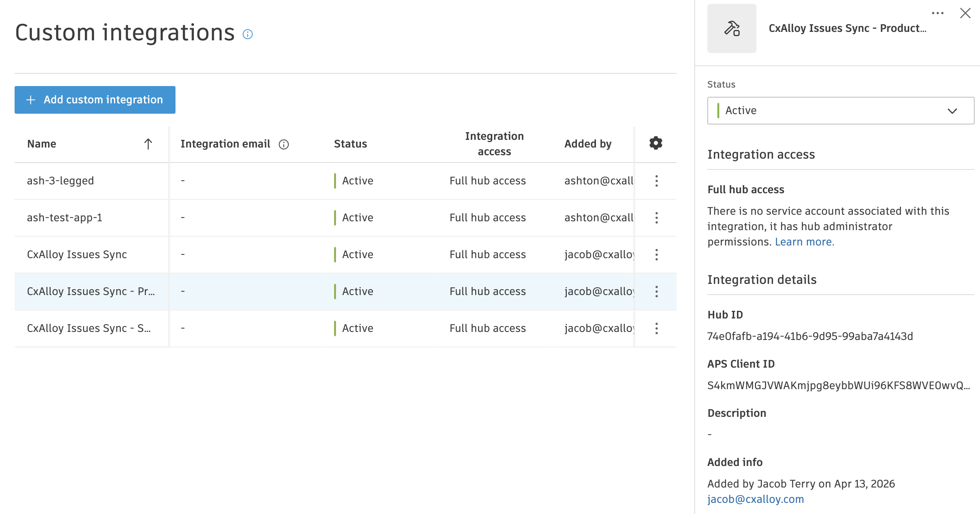Image resolution: width=980 pixels, height=514 pixels.
Task: Open more menu for ash-test-app-1 row
Action: point(656,218)
